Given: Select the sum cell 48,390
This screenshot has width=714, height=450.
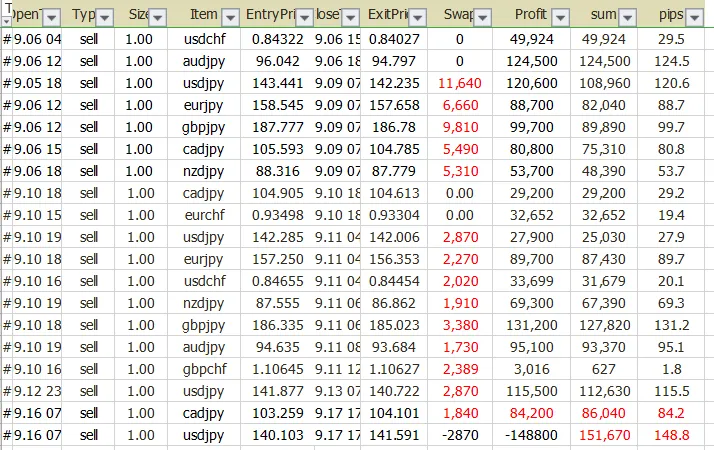Looking at the screenshot, I should pos(603,171).
